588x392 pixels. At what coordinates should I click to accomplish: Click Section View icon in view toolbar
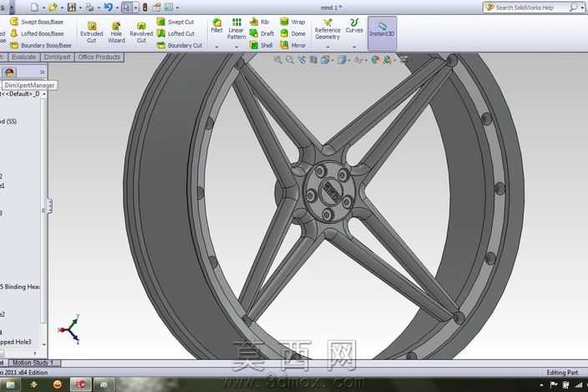pos(313,59)
